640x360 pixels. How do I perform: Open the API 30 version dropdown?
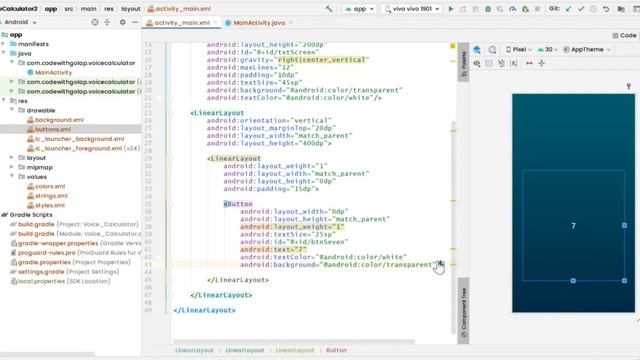coord(548,49)
